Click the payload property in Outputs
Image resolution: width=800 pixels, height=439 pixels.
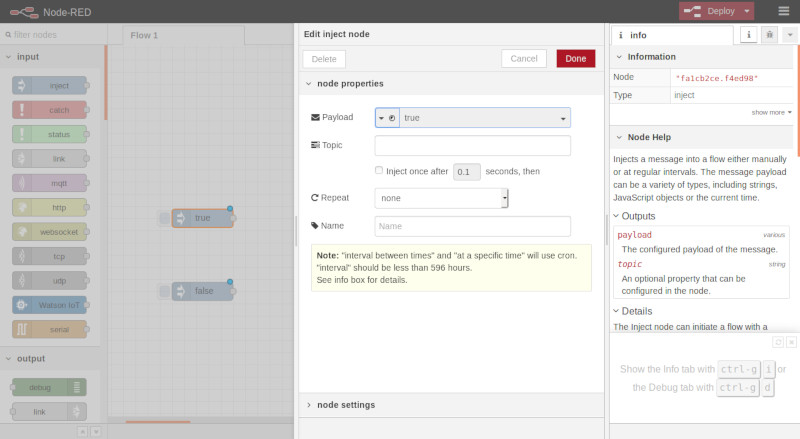pyautogui.click(x=634, y=235)
